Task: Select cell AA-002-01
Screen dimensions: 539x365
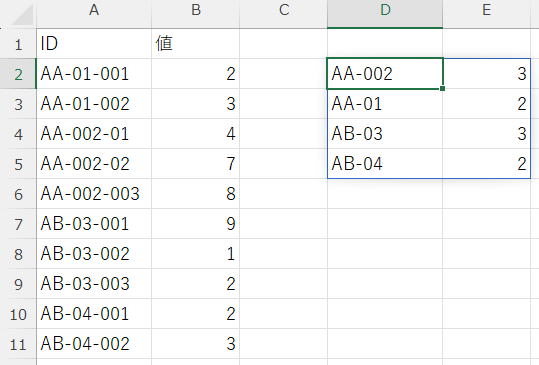Action: [94, 134]
